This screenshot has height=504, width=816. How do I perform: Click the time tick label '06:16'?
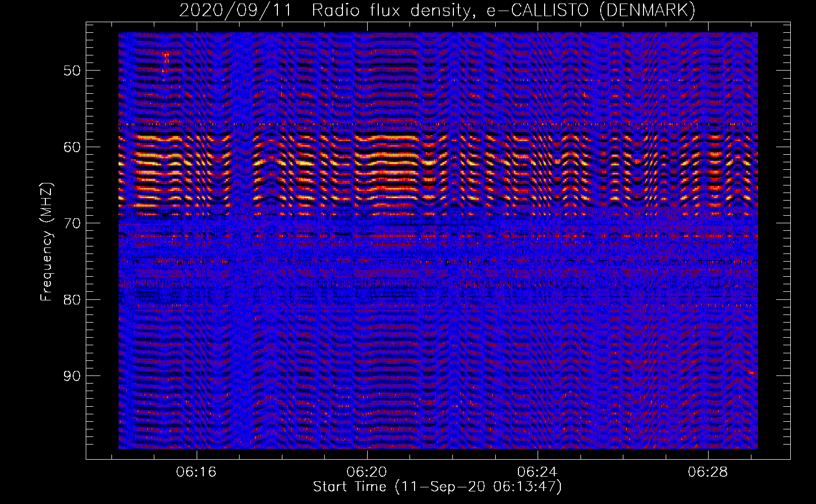tap(196, 472)
